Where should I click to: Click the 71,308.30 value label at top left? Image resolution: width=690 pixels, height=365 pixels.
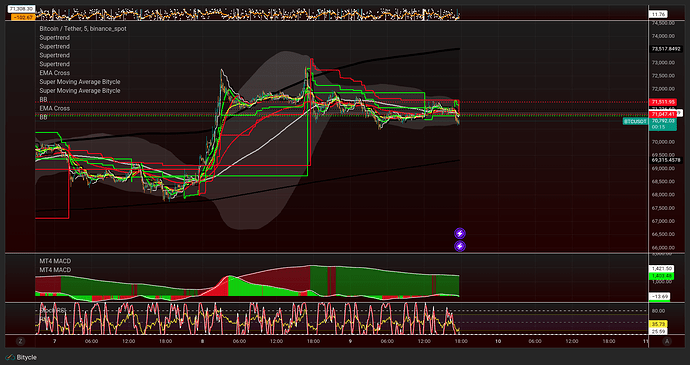[x=22, y=9]
